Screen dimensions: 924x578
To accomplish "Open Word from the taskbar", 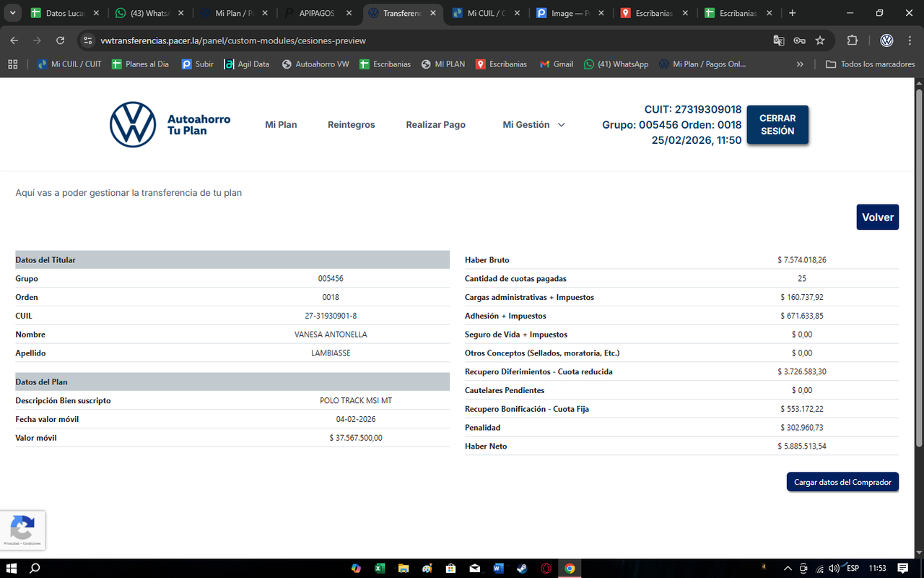I will (498, 569).
